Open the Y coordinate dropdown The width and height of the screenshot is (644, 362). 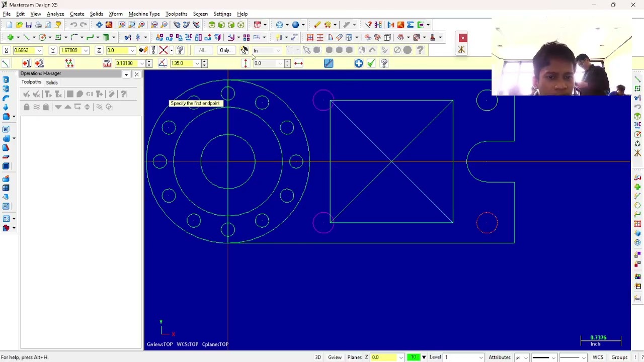tap(86, 50)
